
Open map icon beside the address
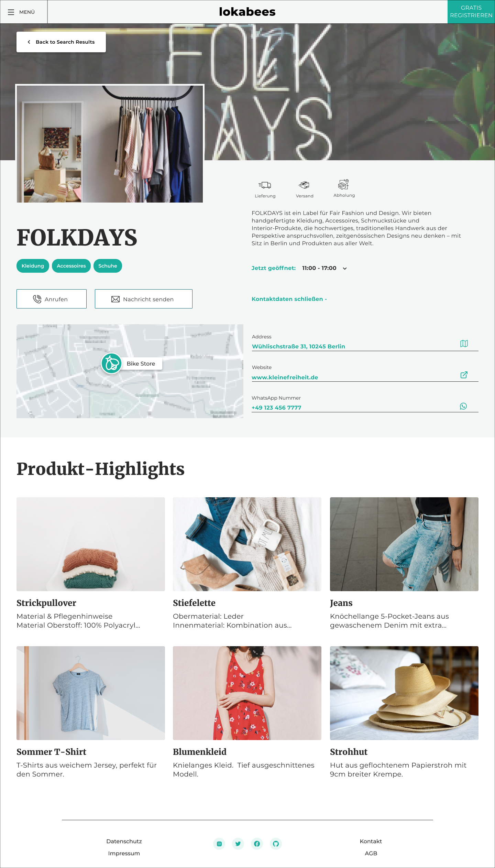click(464, 344)
